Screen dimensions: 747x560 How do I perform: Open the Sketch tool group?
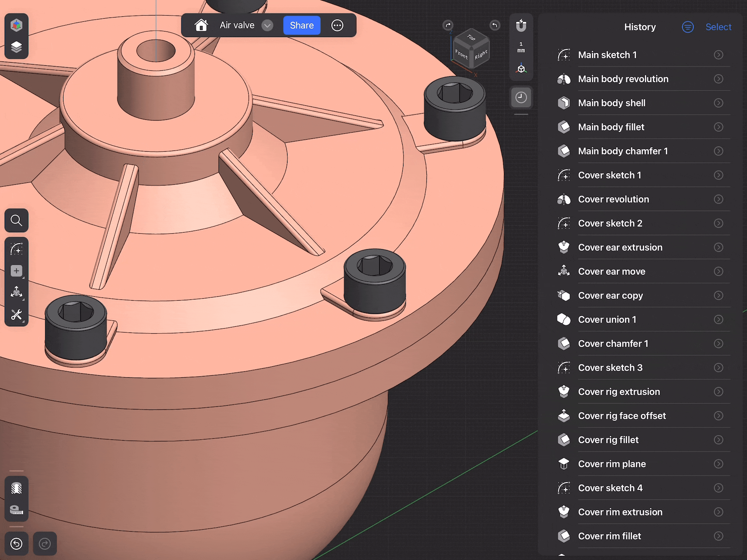coord(16,248)
